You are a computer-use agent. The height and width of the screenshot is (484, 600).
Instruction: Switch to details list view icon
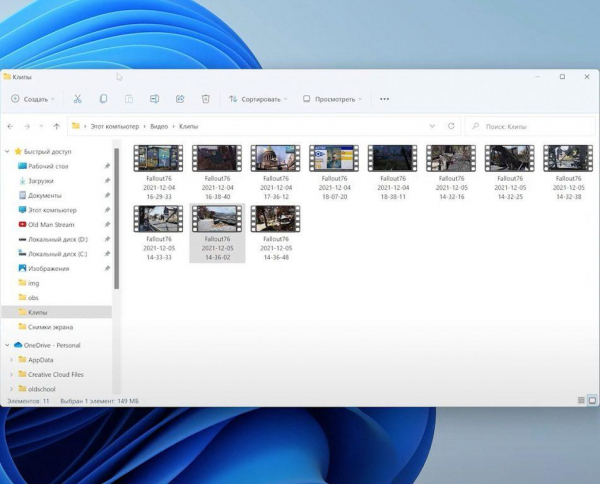click(581, 400)
